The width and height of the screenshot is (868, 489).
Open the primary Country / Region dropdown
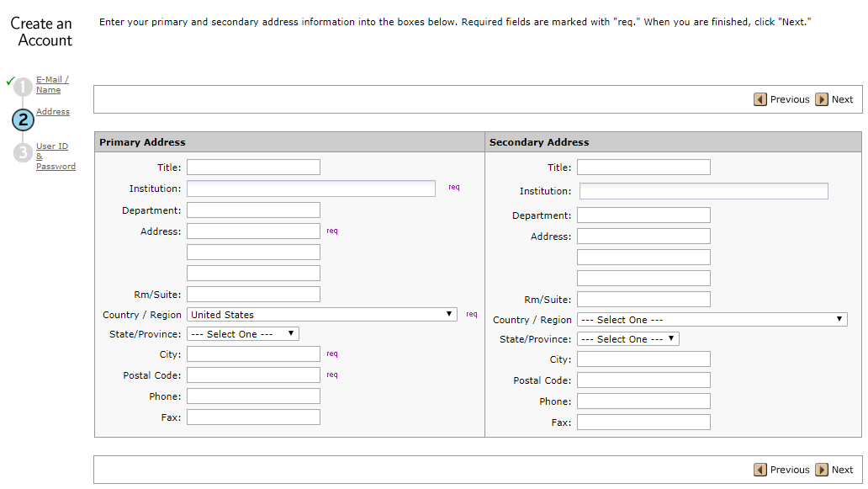coord(322,314)
